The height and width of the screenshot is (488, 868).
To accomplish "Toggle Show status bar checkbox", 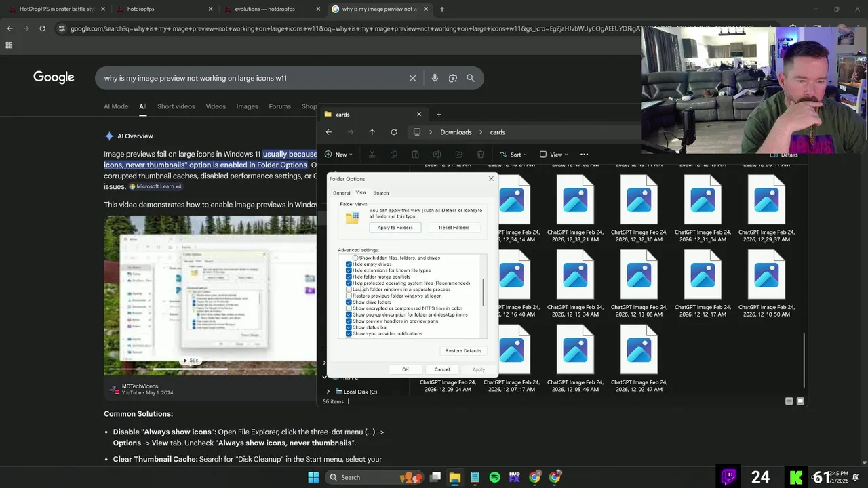I will point(349,327).
